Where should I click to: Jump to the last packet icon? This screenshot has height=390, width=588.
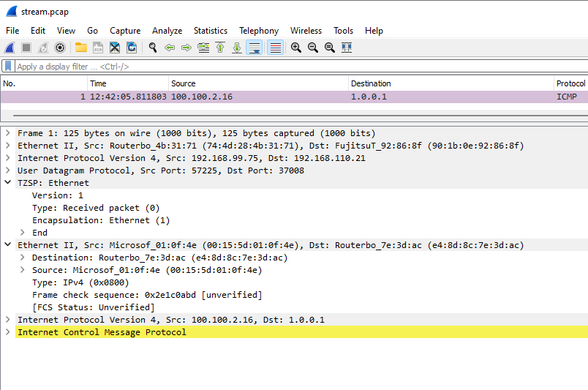click(x=237, y=48)
